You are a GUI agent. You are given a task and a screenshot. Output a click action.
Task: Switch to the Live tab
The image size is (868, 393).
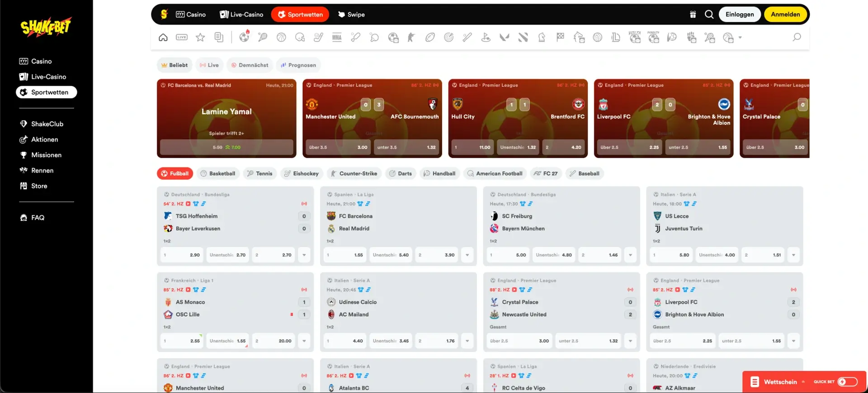point(209,65)
